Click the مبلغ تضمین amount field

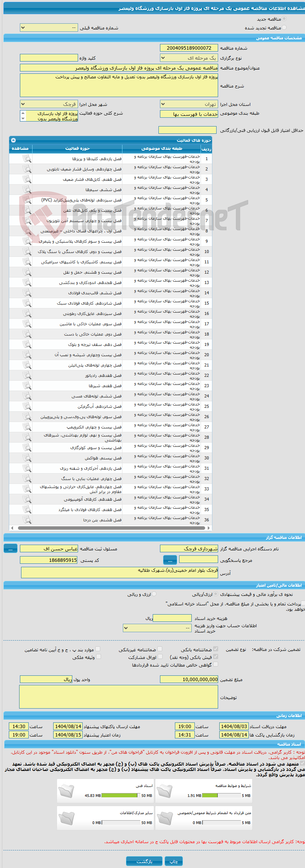click(x=189, y=679)
